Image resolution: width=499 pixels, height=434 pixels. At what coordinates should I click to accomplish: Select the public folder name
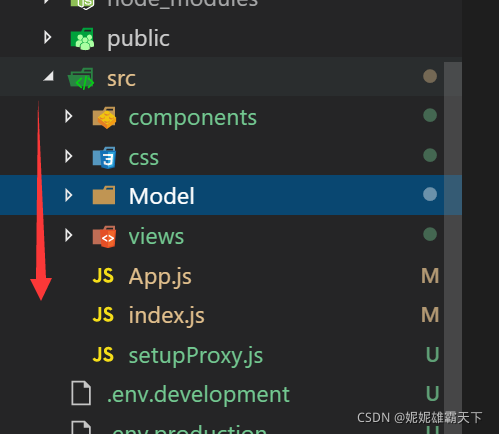pyautogui.click(x=138, y=39)
